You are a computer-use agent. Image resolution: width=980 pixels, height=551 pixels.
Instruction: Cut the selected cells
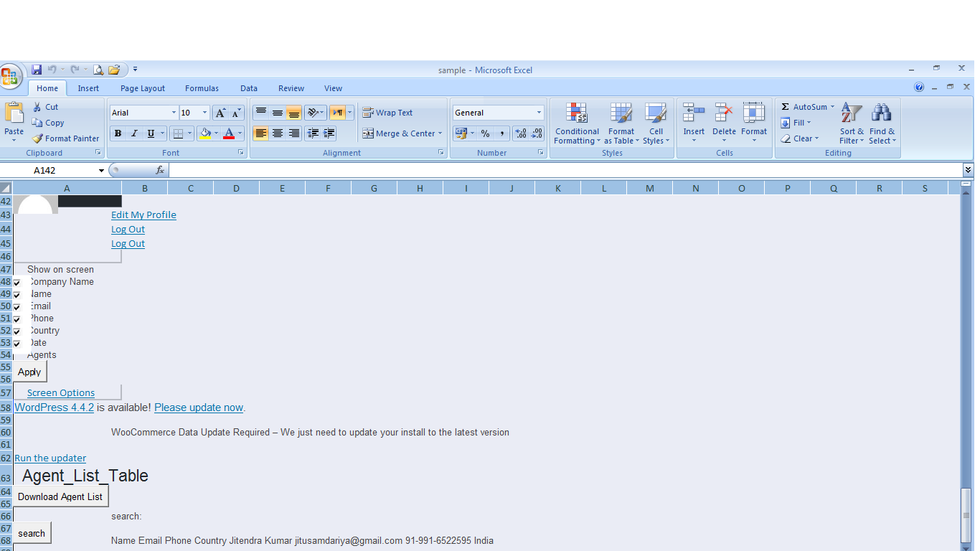(45, 107)
